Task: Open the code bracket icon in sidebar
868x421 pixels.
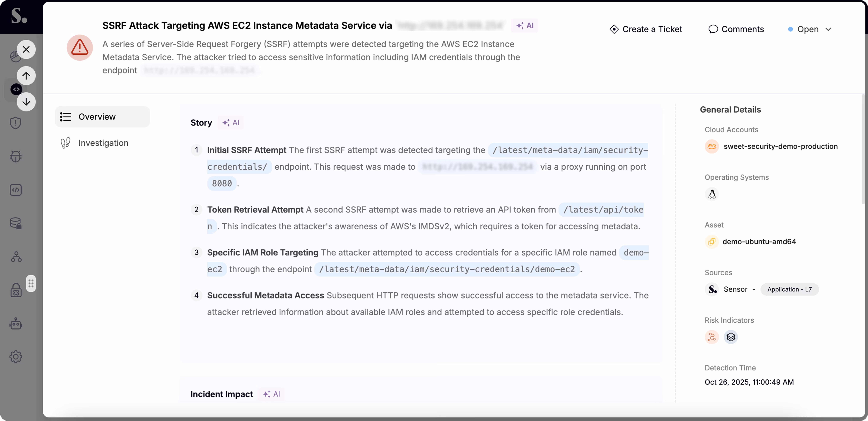Action: click(15, 190)
